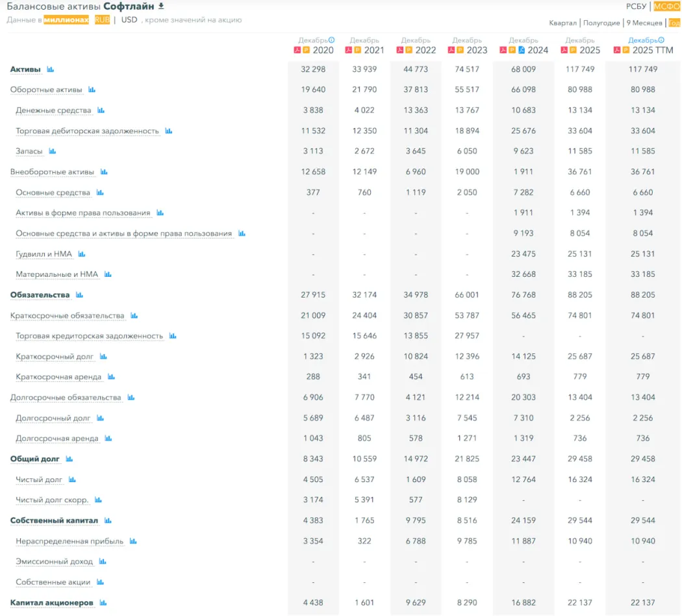This screenshot has height=616, width=682.
Task: Expand the Обязательства row label
Action: (x=40, y=295)
